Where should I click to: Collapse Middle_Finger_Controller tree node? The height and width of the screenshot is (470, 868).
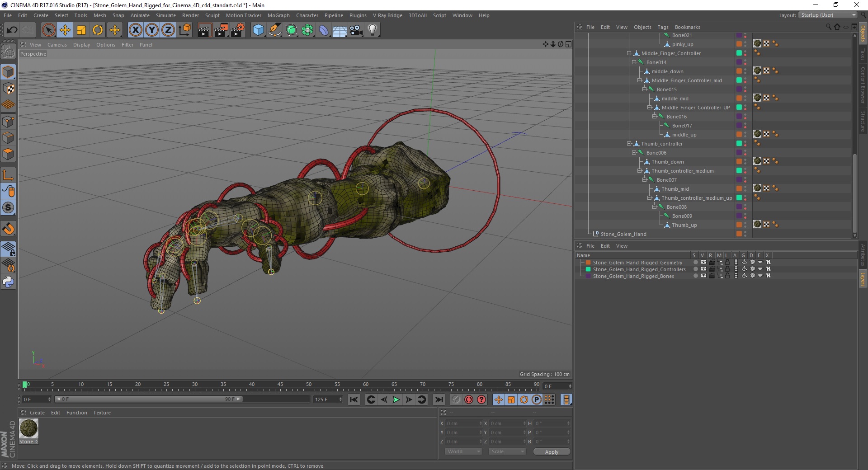pos(629,53)
